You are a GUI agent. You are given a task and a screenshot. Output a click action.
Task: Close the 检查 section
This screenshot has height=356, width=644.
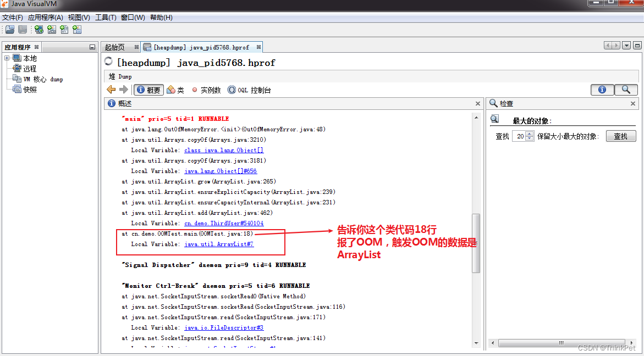633,104
